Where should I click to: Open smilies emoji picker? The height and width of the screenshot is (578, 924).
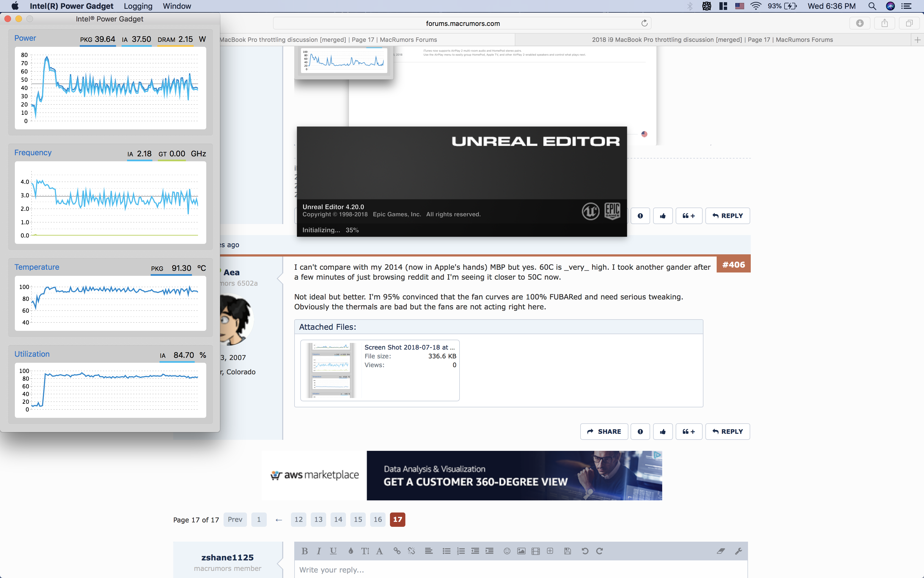[x=507, y=551]
